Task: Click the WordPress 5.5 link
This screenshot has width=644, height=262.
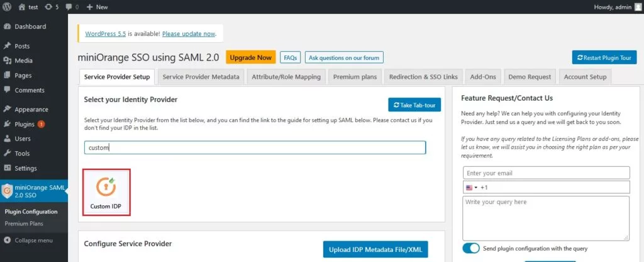Action: 106,34
